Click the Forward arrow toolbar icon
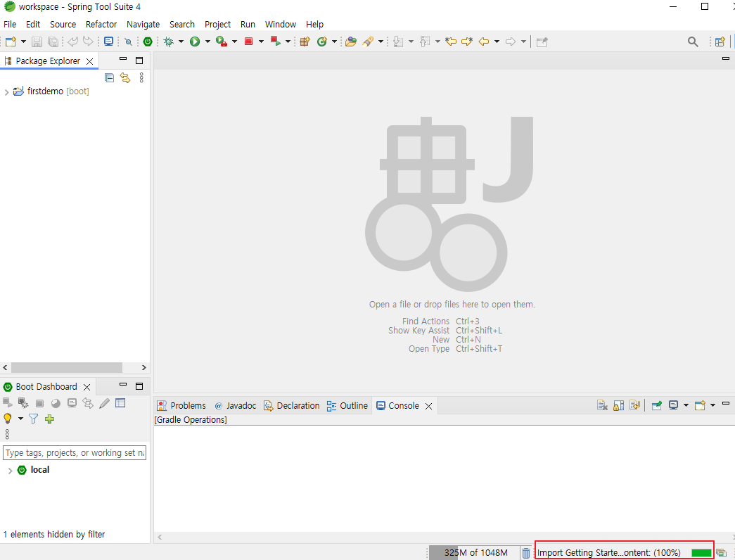Screen dimensions: 735x560 [511, 42]
